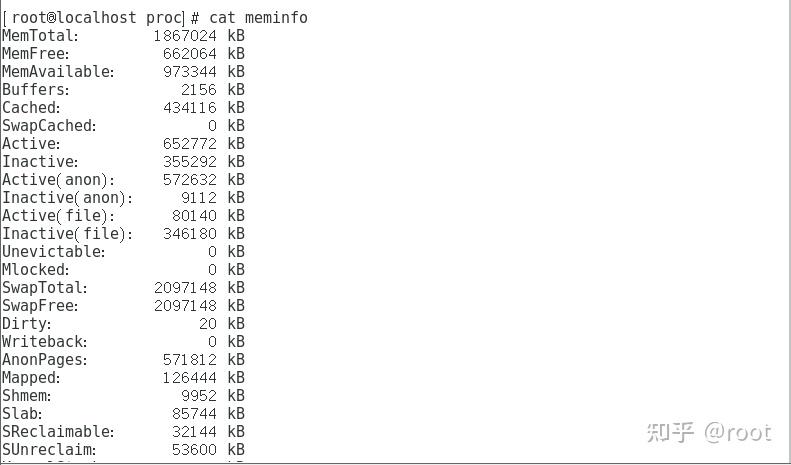The width and height of the screenshot is (791, 465).
Task: Click the Buffers value 2156
Action: coord(199,90)
